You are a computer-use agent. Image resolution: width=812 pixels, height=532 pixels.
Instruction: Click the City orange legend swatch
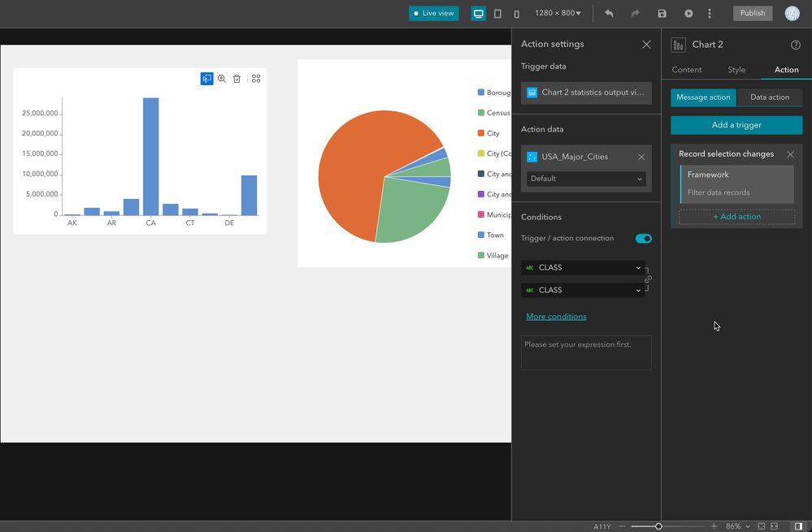(480, 133)
